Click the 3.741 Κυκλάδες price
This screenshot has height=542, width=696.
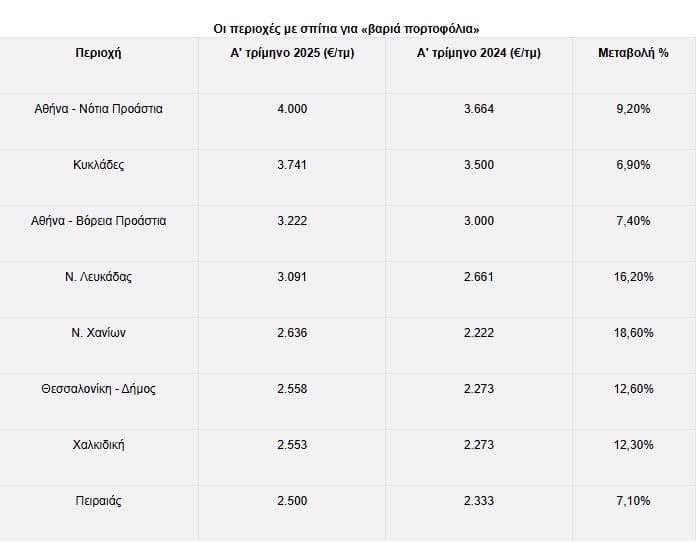coord(292,165)
